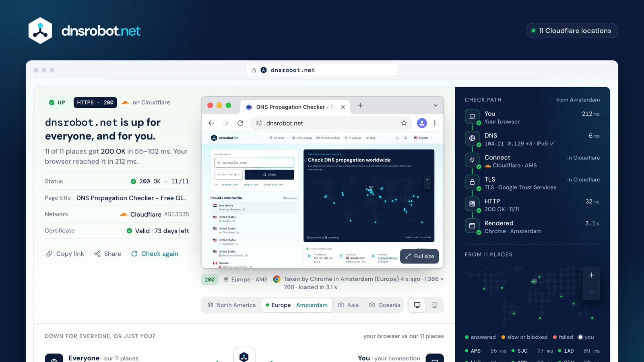Screen dimensions: 644x362
Task: Click the location pin by Europe AMS
Action: pyautogui.click(x=226, y=280)
